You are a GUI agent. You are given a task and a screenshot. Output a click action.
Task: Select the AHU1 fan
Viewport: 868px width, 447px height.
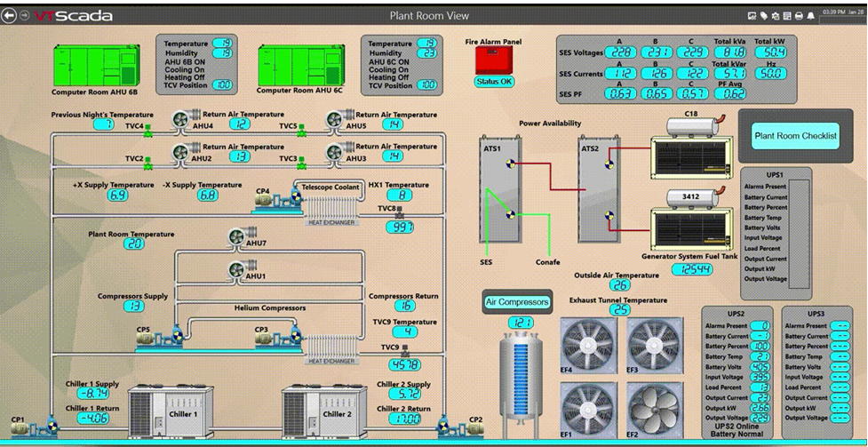pyautogui.click(x=240, y=269)
